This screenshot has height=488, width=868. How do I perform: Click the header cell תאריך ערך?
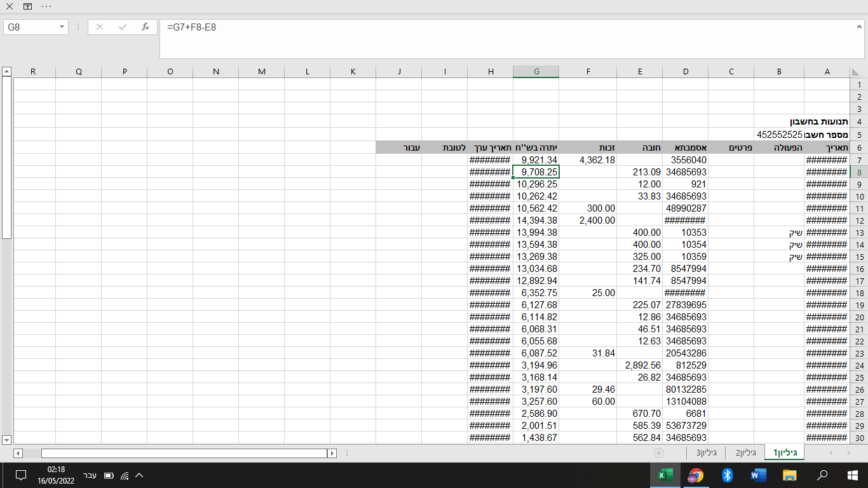click(491, 147)
